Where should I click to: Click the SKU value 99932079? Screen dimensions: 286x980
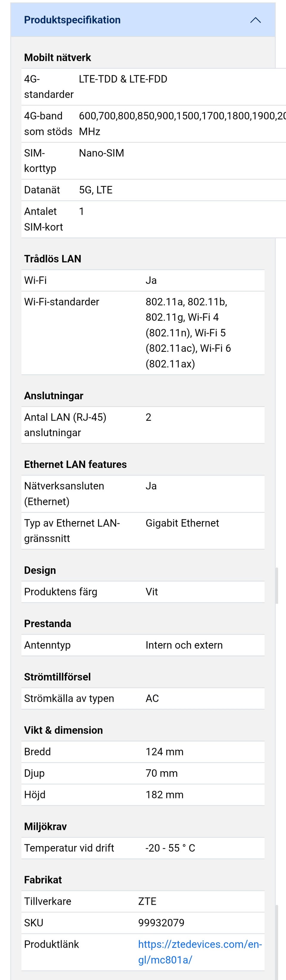[x=161, y=922]
